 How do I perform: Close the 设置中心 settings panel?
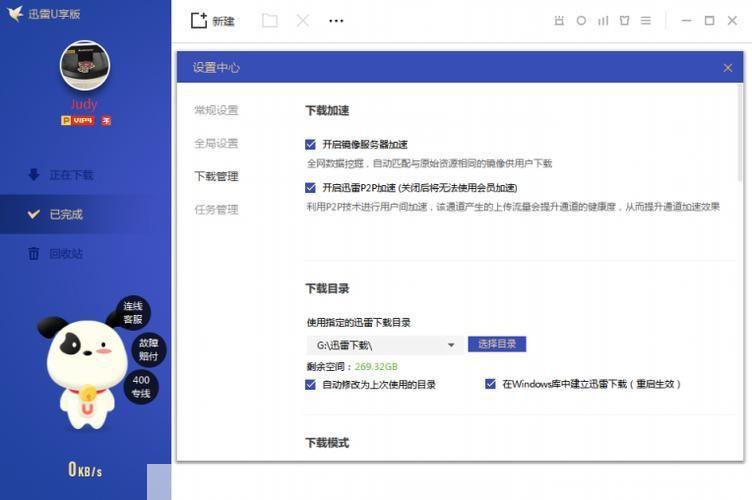pos(728,68)
